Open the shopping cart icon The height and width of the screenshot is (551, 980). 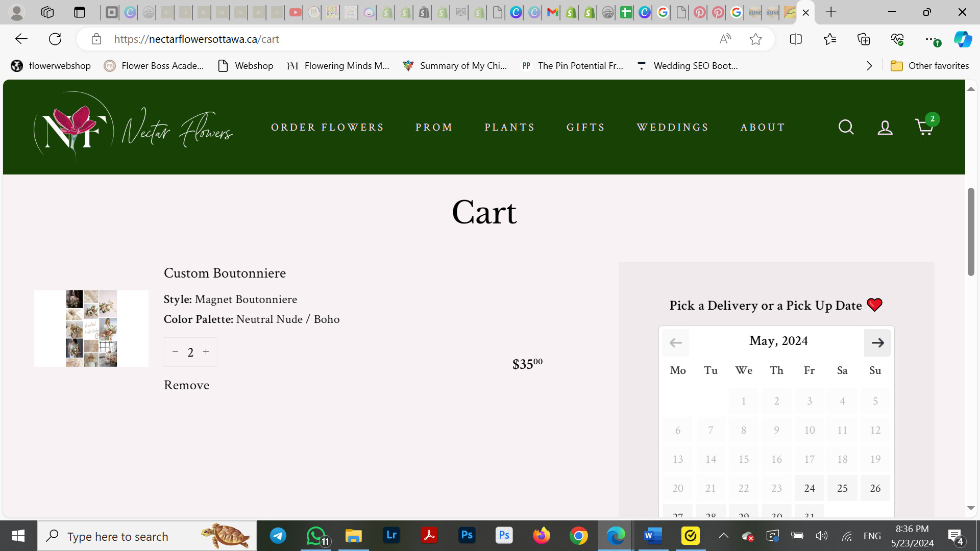924,127
